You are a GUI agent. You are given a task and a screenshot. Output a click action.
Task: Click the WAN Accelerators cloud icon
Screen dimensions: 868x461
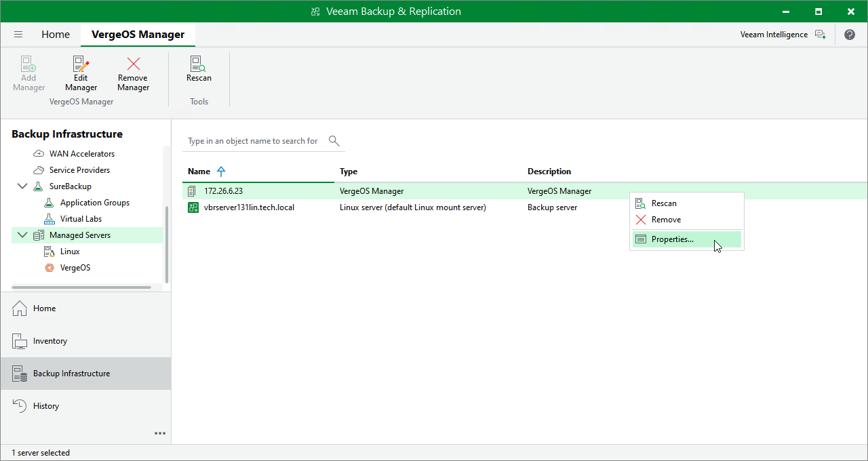(x=39, y=154)
